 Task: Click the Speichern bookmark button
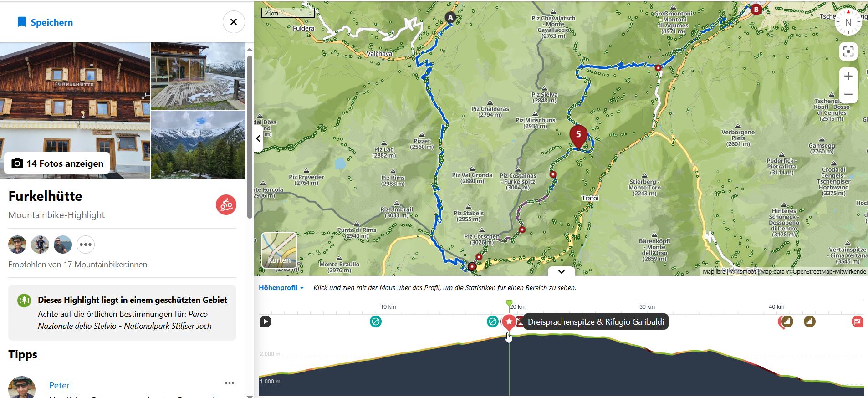click(x=45, y=22)
